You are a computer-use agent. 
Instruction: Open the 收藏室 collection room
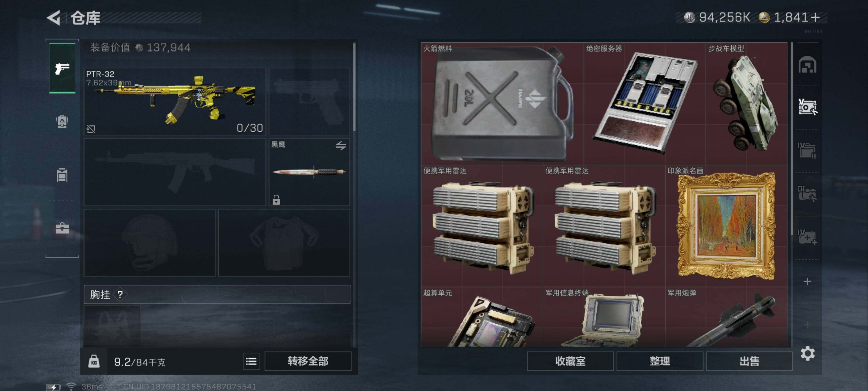coord(570,361)
